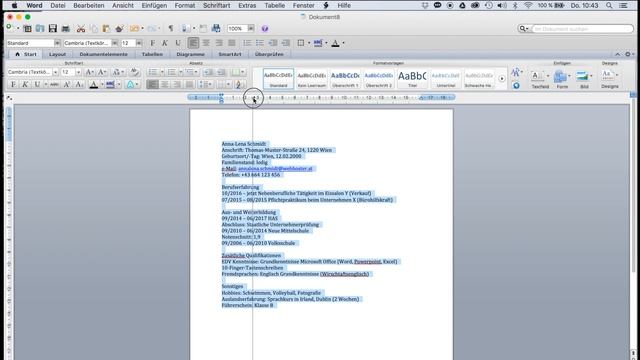This screenshot has width=640, height=360.
Task: Click the Spotlight magnifier in the macOS menu bar
Action: tap(609, 5)
